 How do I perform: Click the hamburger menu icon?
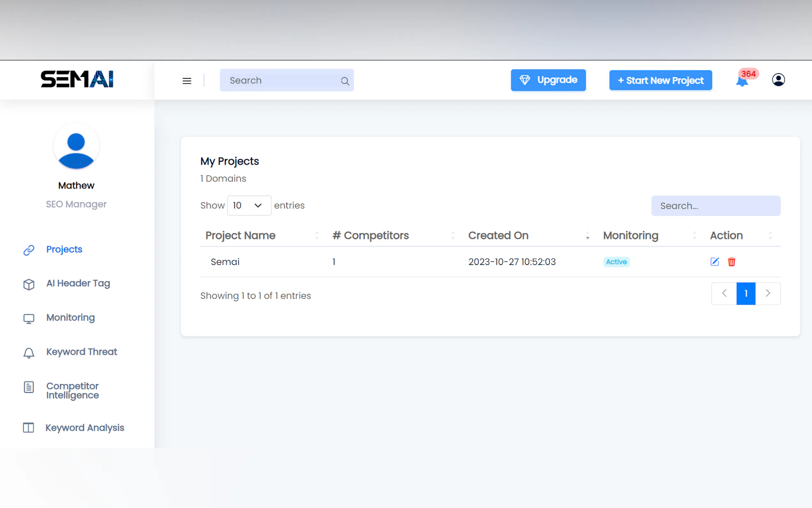point(187,81)
